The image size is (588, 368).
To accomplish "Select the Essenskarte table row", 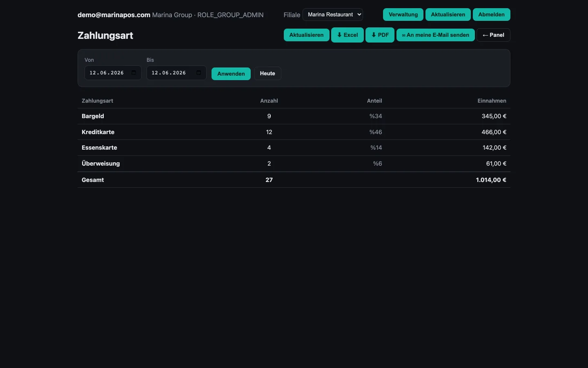I will (x=294, y=148).
